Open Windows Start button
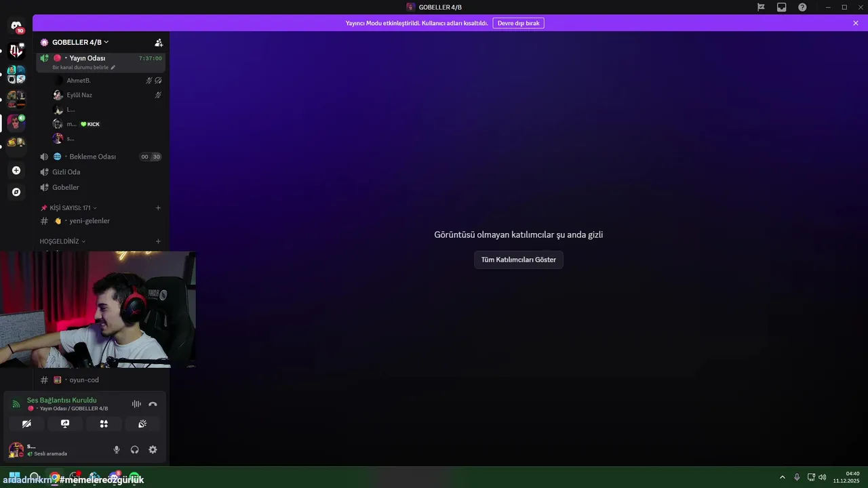The width and height of the screenshot is (868, 488). pos(14,477)
